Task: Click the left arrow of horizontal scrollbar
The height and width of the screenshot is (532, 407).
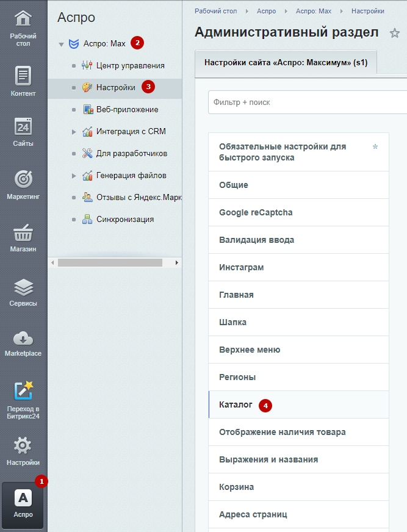Action: [x=52, y=262]
